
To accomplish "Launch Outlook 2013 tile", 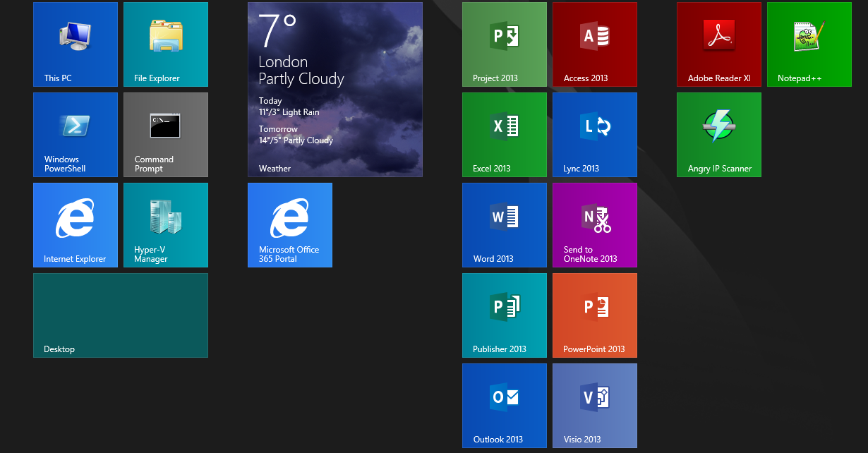I will click(x=505, y=406).
